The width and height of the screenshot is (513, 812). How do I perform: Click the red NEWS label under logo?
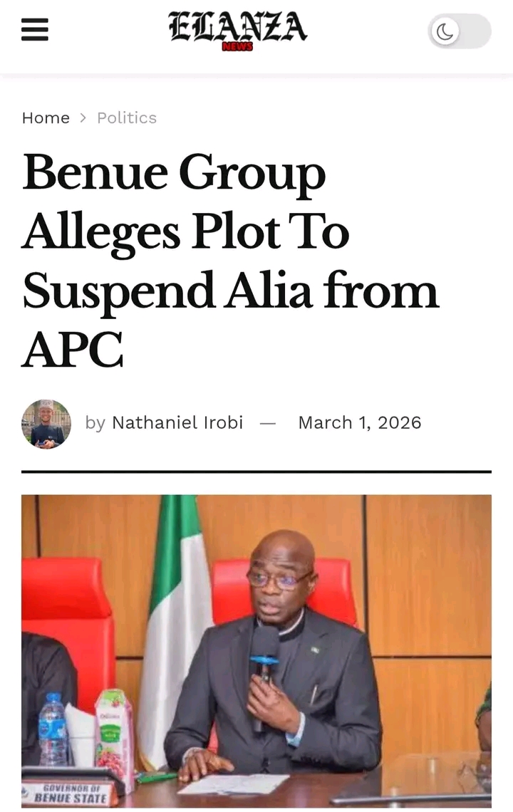[x=237, y=46]
